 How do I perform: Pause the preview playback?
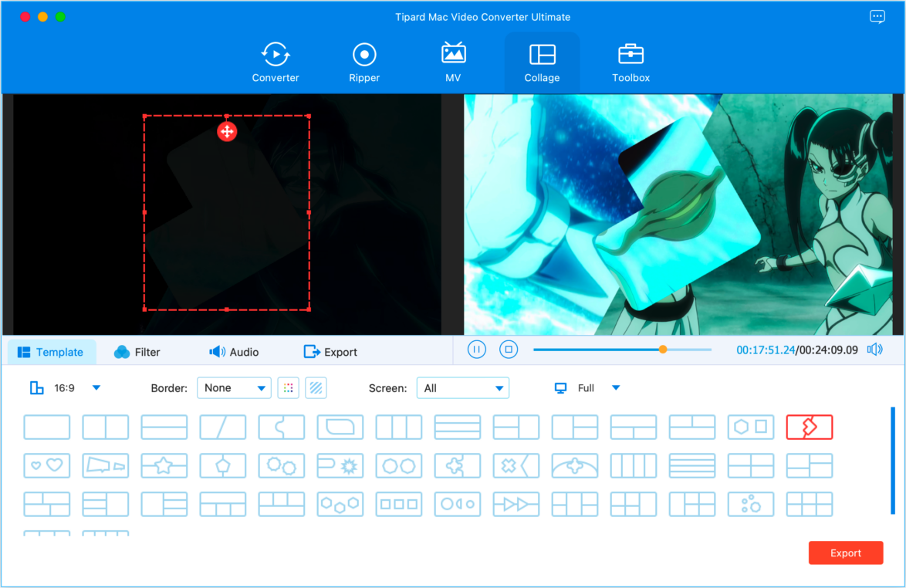point(477,350)
